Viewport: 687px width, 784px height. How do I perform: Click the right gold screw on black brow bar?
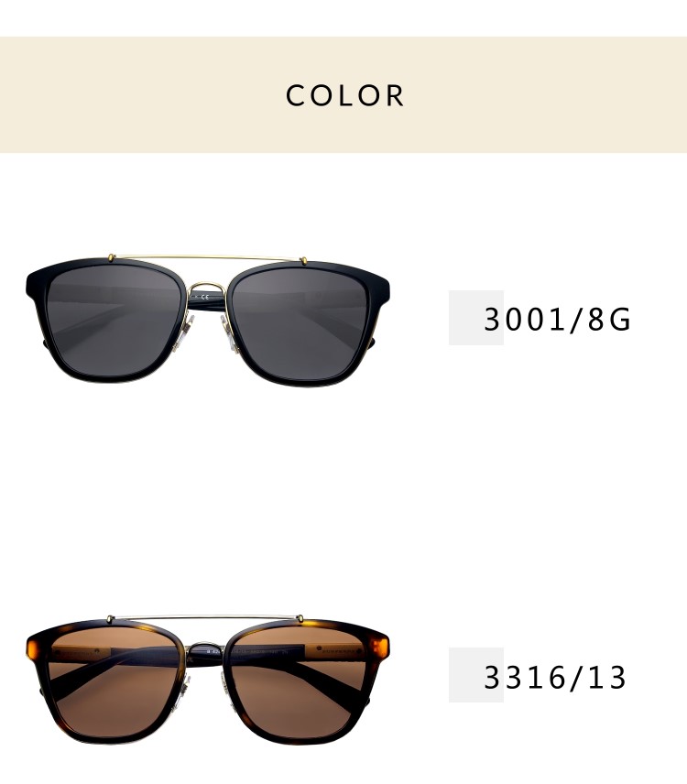(304, 260)
